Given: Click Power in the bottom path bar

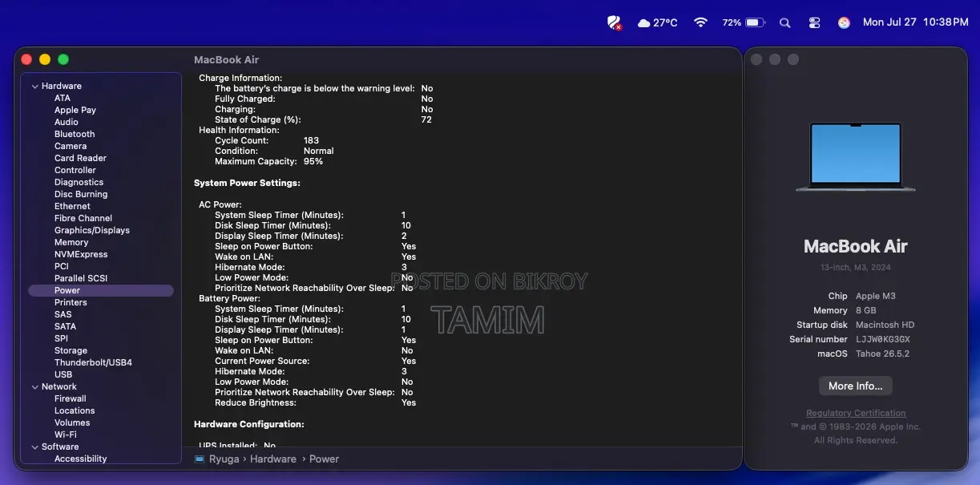Looking at the screenshot, I should coord(324,459).
